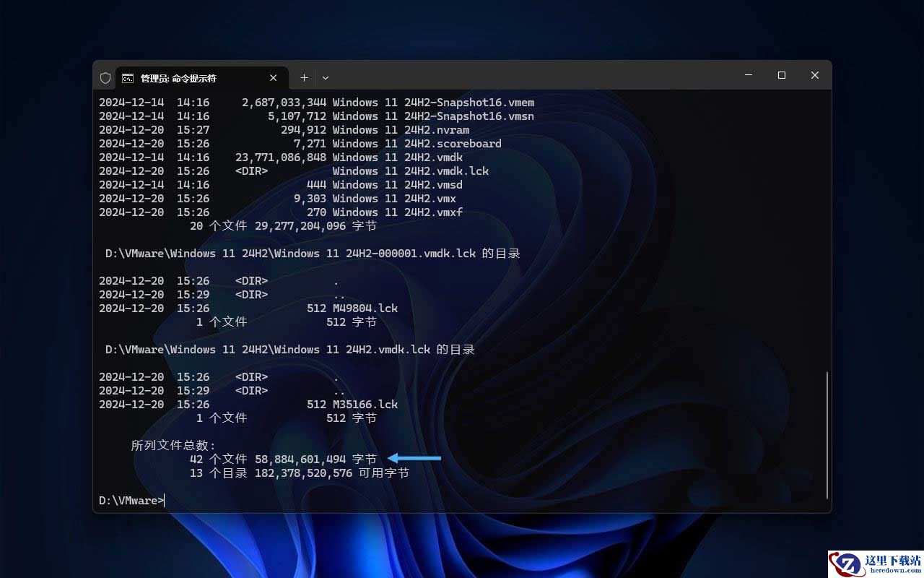Close the terminal window
This screenshot has width=924, height=578.
pyautogui.click(x=815, y=75)
